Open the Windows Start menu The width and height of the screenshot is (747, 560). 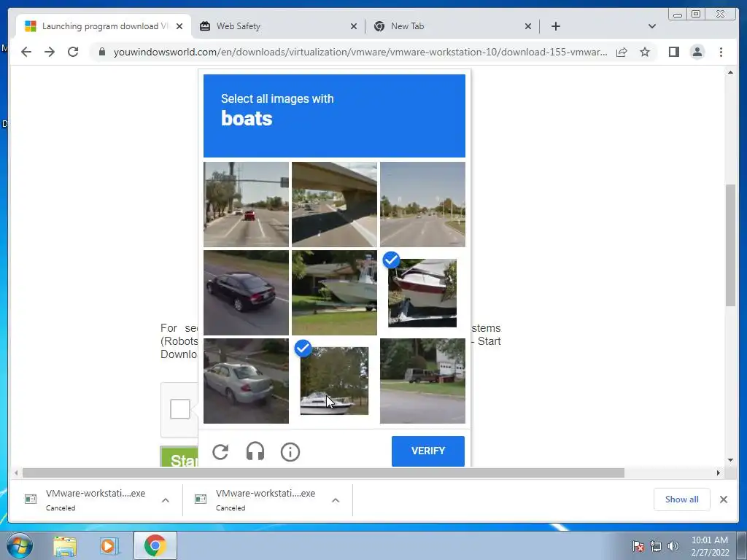point(20,545)
